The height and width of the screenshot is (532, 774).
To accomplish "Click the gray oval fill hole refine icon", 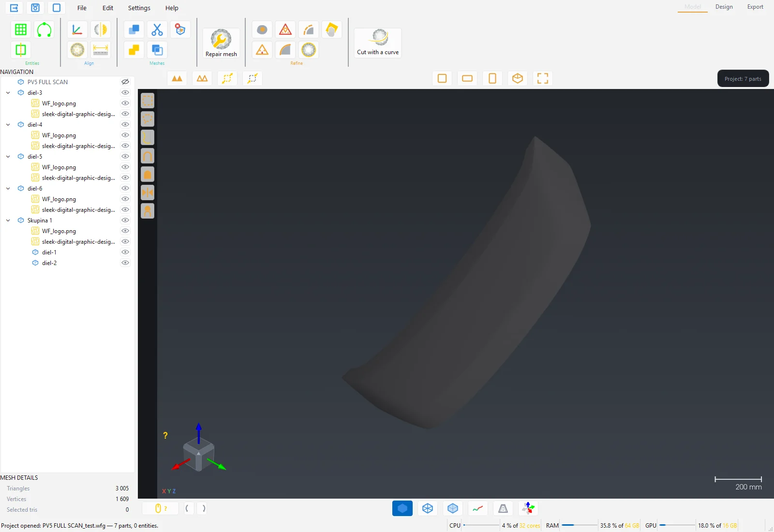I will (262, 30).
